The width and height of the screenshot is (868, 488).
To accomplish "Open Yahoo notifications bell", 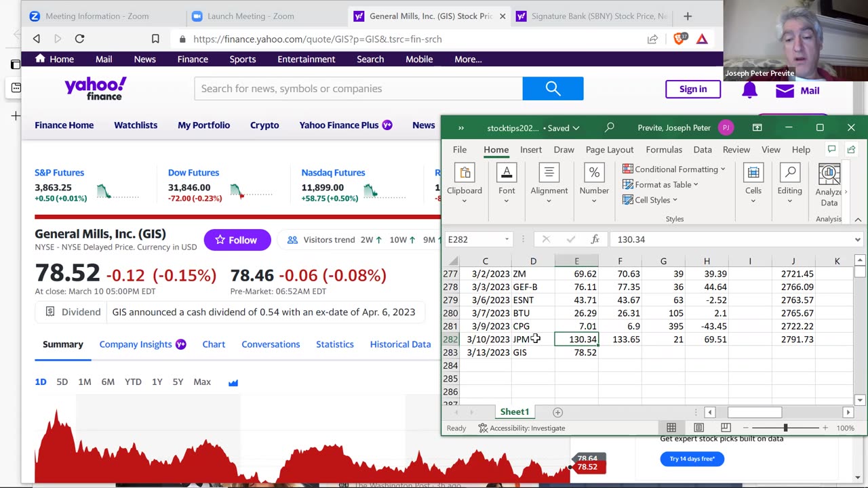I will [x=749, y=90].
